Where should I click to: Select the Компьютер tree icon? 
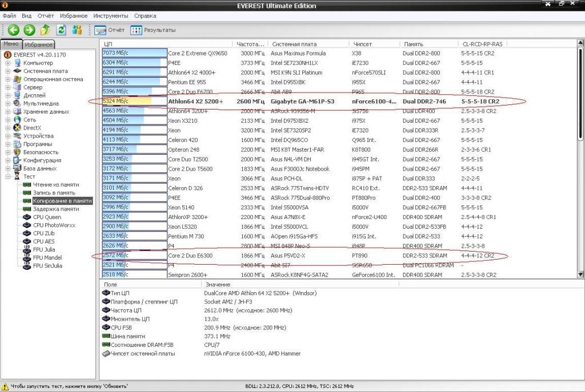tap(18, 63)
